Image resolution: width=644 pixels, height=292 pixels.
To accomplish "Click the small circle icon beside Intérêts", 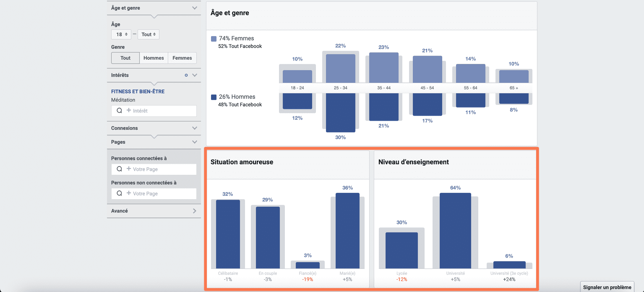I will click(x=186, y=75).
